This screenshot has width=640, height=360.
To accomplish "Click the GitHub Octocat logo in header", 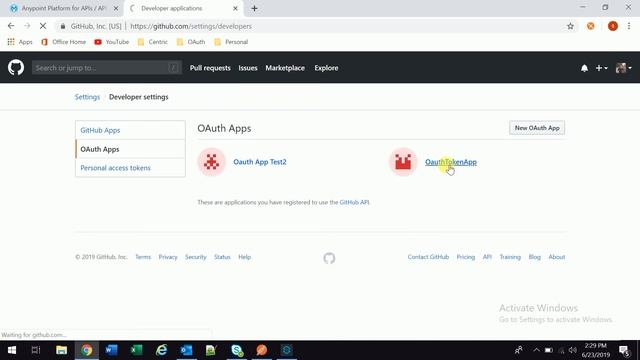I will [x=16, y=67].
